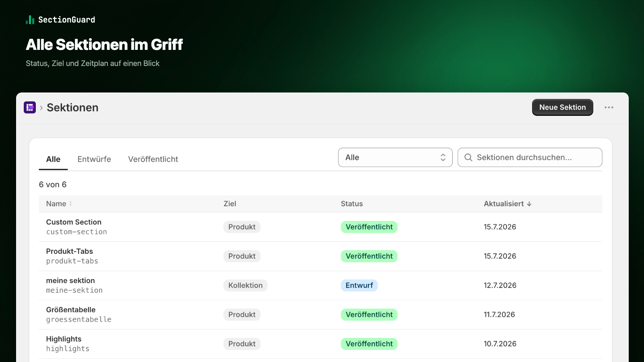644x362 pixels.
Task: Click date 15.7.2026 in Custom Section row
Action: click(500, 227)
